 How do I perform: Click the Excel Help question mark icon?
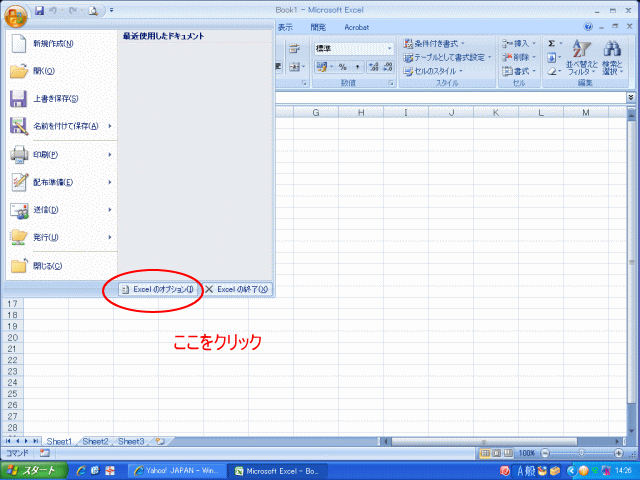[x=588, y=27]
